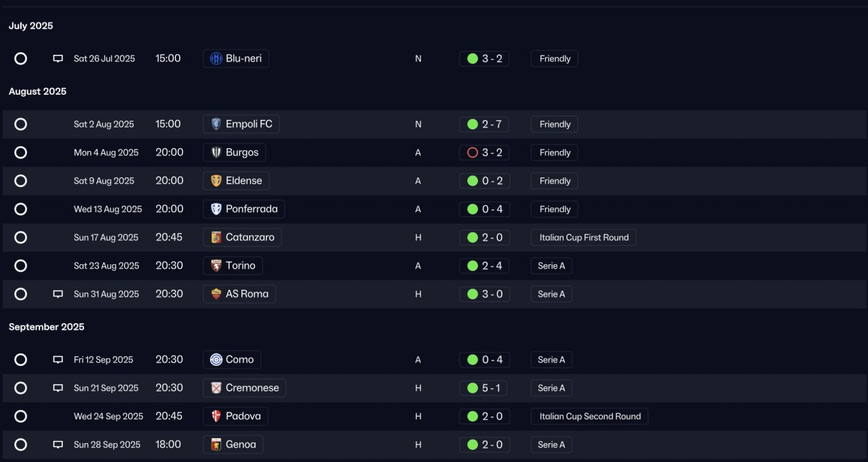Screen dimensions: 868x462
Task: Open the 2 - 7 result against Empoli
Action: tap(484, 124)
